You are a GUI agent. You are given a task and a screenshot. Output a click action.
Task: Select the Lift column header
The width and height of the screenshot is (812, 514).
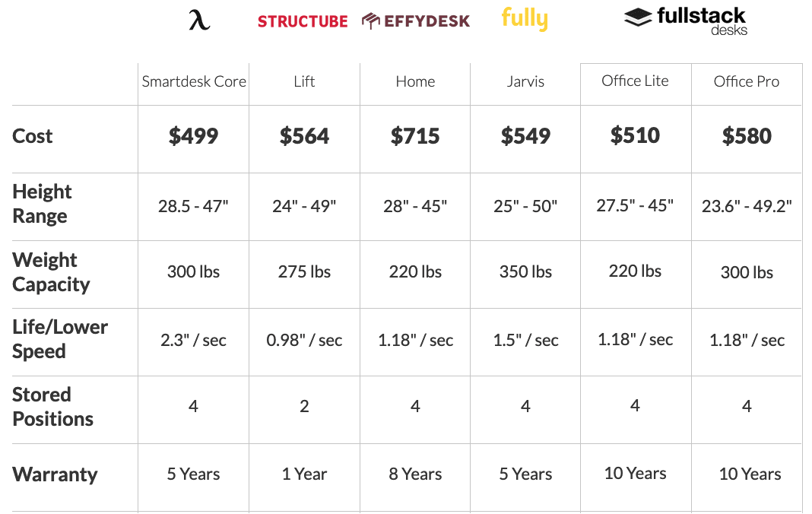click(x=304, y=81)
